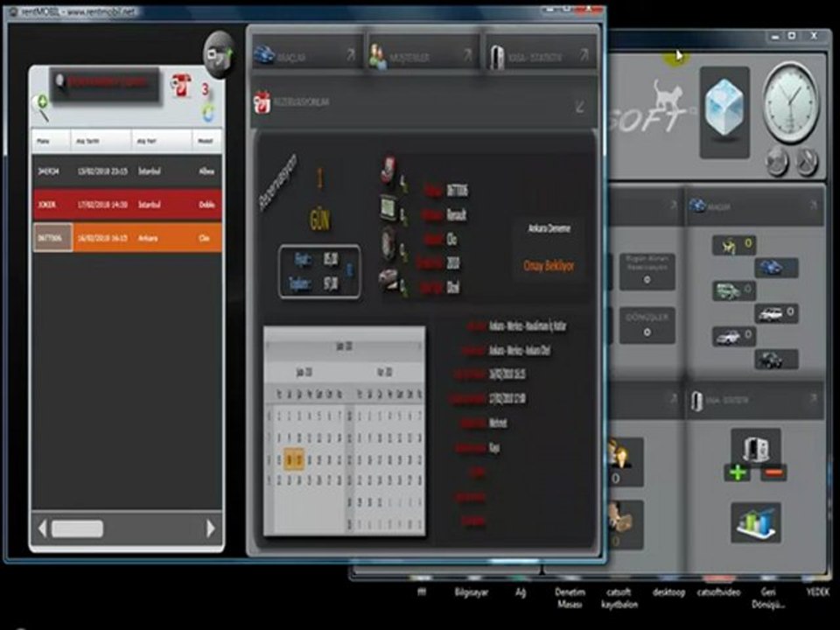Expand the MÜŞTERİLER panel arrow

(467, 54)
